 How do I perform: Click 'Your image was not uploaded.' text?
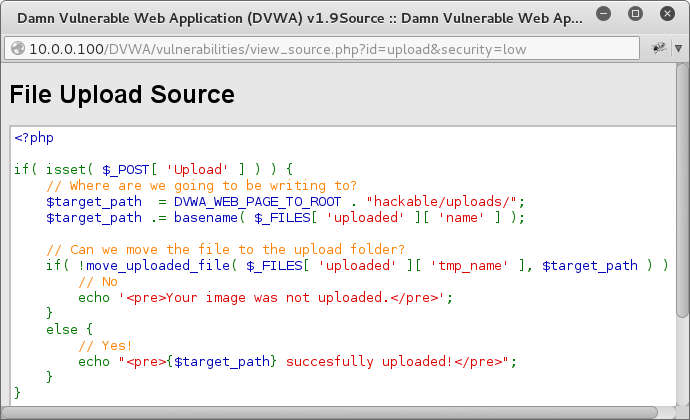(276, 298)
